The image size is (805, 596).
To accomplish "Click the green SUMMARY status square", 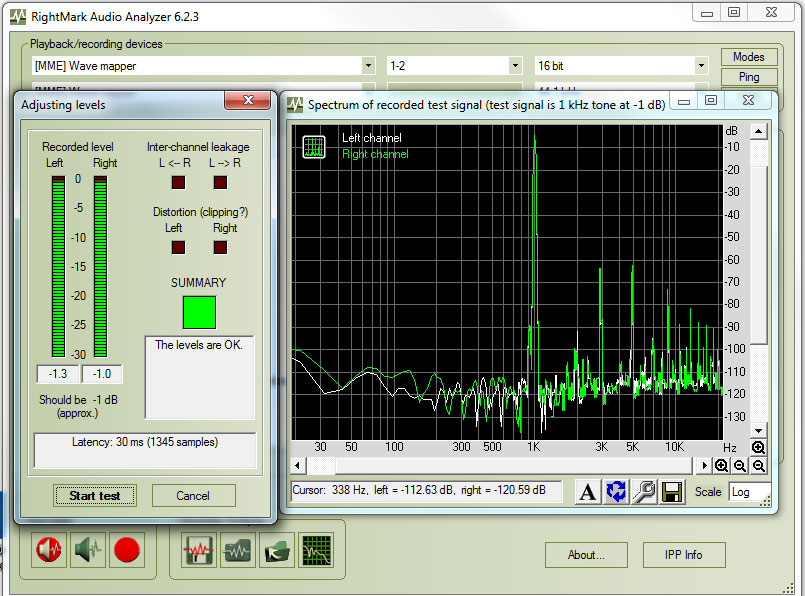I will (x=199, y=312).
